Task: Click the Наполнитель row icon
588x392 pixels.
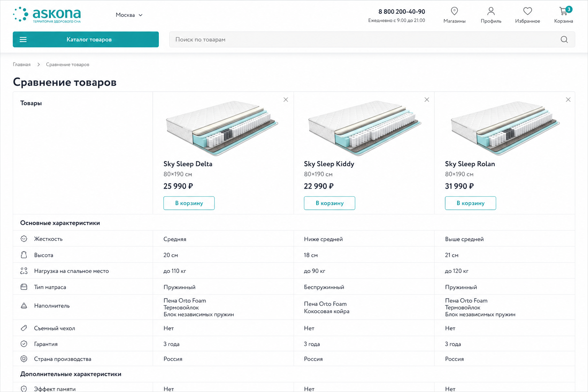Action: pos(24,305)
